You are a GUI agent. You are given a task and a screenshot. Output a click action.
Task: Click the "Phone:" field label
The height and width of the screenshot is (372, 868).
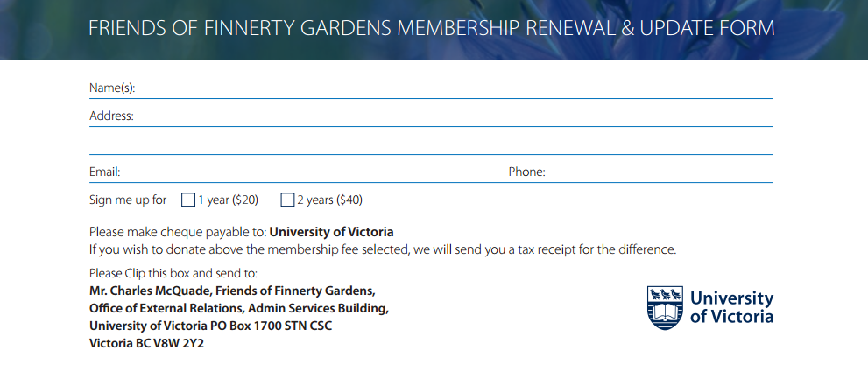(526, 172)
